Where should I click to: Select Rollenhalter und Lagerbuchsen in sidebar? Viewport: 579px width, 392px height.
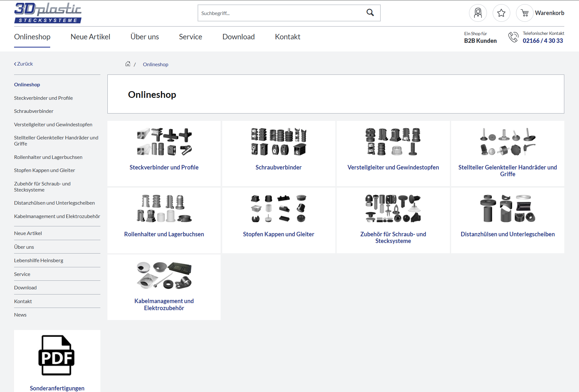[48, 157]
